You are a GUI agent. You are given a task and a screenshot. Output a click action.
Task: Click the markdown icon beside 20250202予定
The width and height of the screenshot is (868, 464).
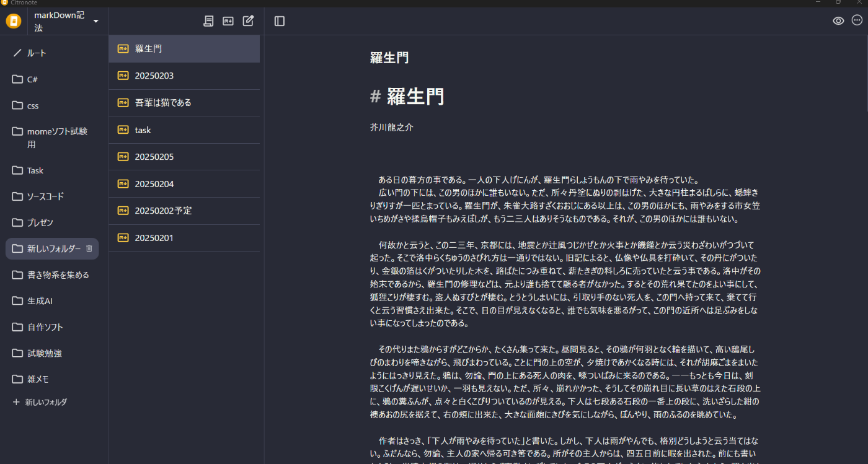(123, 211)
